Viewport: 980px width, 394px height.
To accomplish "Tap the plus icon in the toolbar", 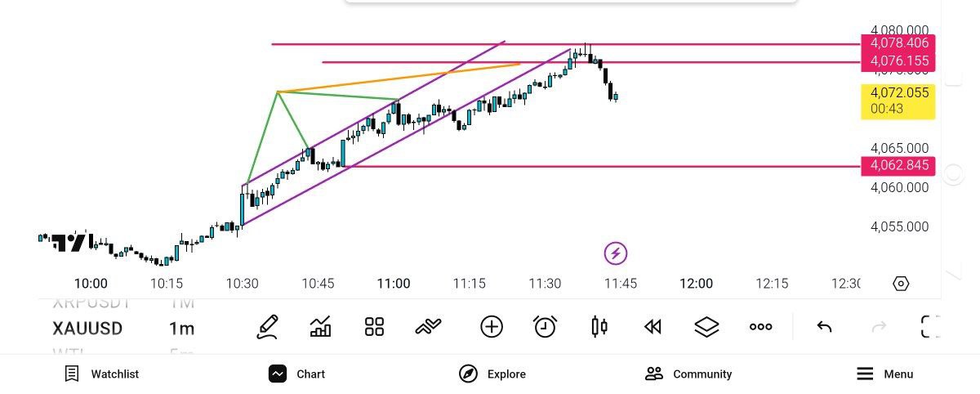I will coord(491,328).
